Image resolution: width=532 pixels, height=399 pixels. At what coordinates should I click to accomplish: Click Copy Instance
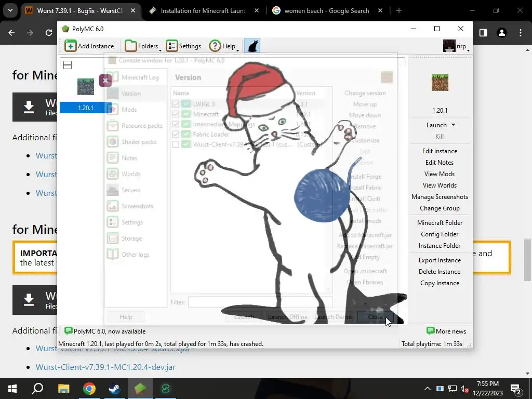coord(440,283)
